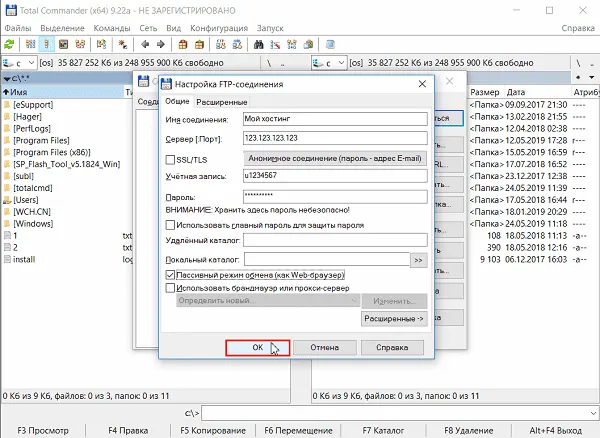Go back with the left arrow icon
Viewport: 600px width, 438px height.
pyautogui.click(x=145, y=44)
